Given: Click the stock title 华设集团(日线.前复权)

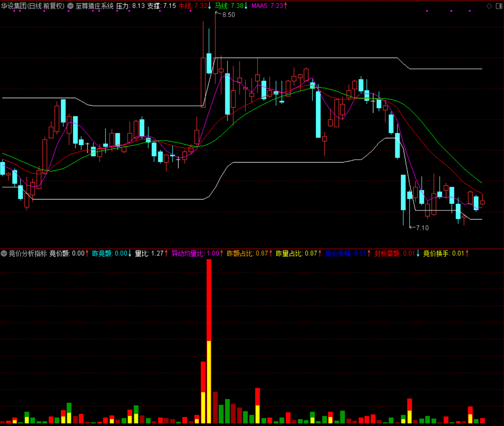Looking at the screenshot, I should click(x=33, y=6).
